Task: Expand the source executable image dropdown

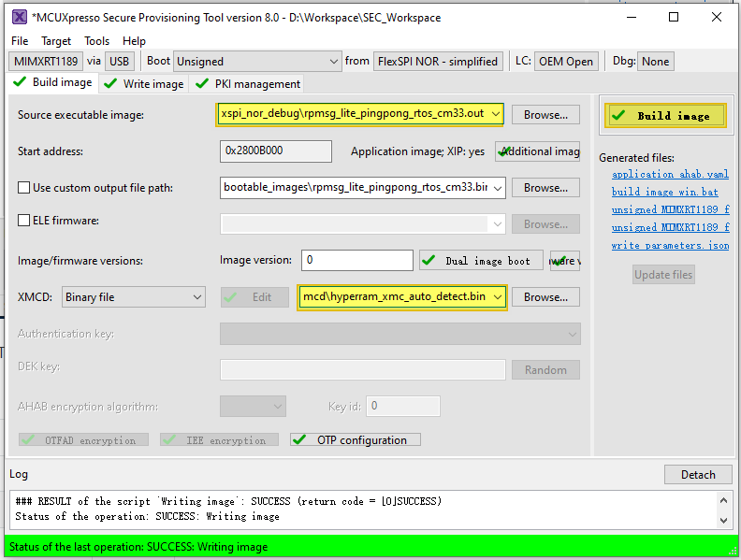Action: tap(496, 114)
